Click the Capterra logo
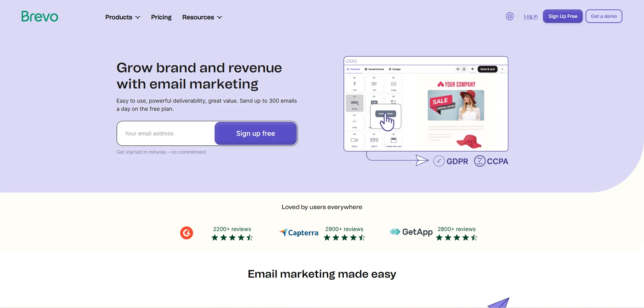This screenshot has height=308, width=644. coord(299,233)
